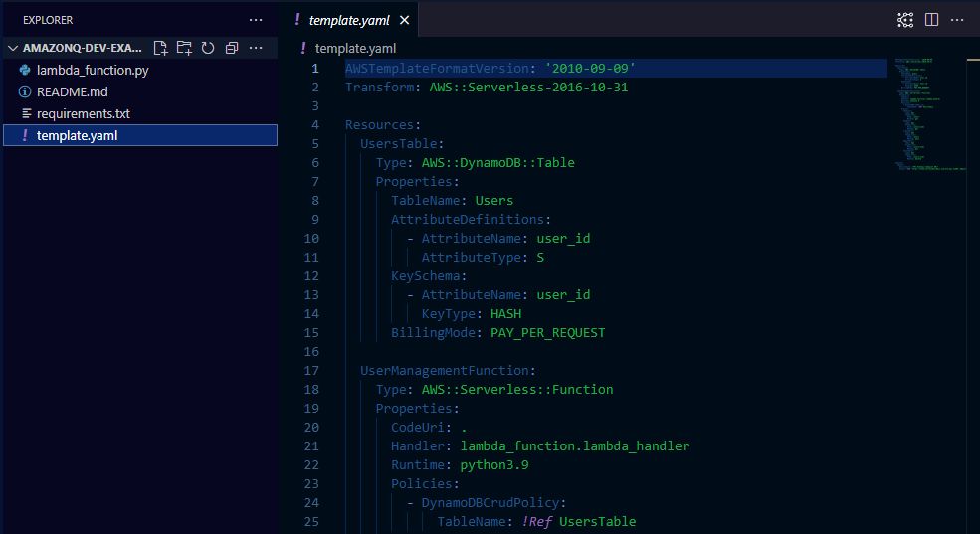Click the Python icon next to lambda_function.py
The width and height of the screenshot is (980, 534).
pos(25,70)
